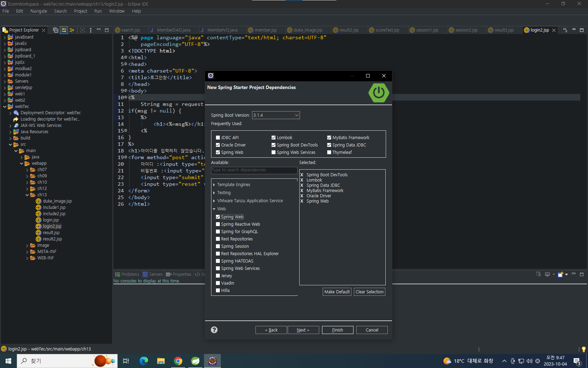Remove Oracle Driver from Selected list
588x368 pixels.
coord(302,196)
